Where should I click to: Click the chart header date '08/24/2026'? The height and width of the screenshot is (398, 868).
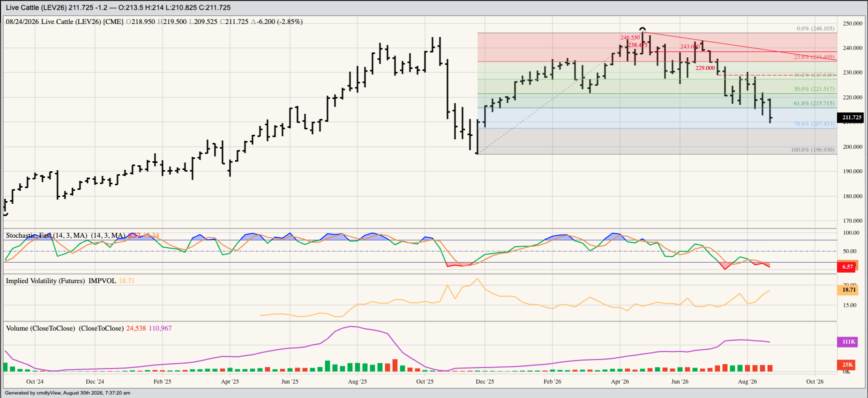(22, 21)
